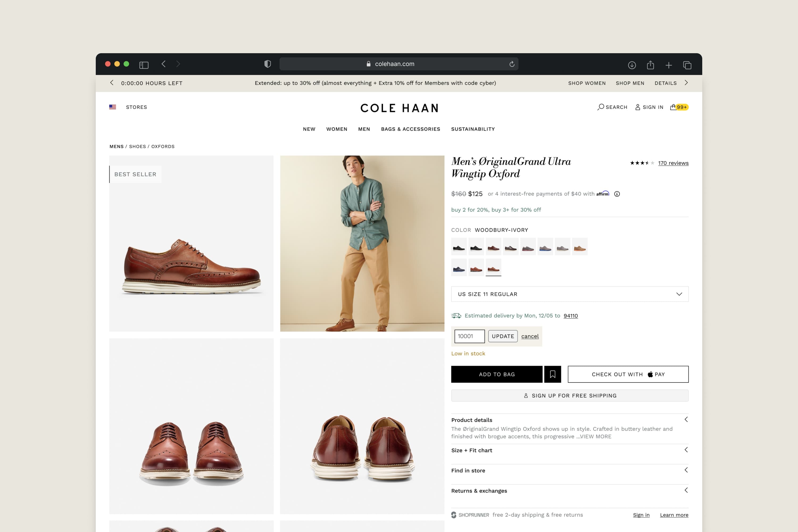Show Safari tab overview icon

tap(687, 65)
